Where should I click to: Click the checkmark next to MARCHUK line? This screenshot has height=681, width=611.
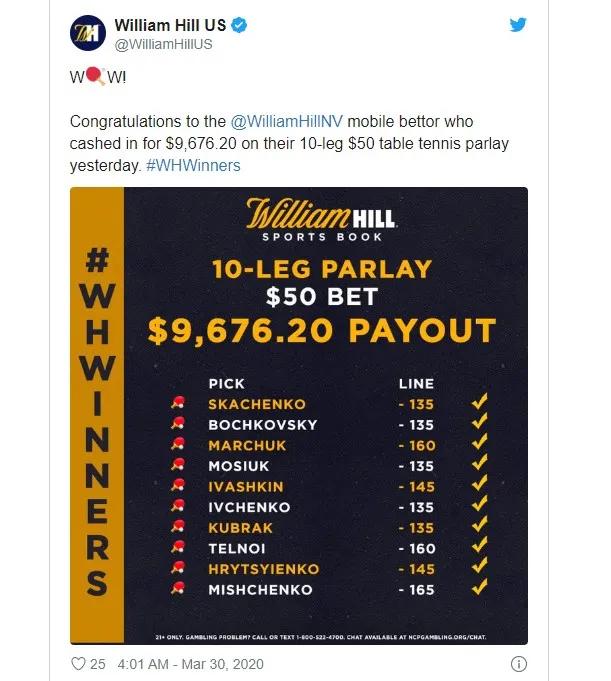pyautogui.click(x=479, y=443)
